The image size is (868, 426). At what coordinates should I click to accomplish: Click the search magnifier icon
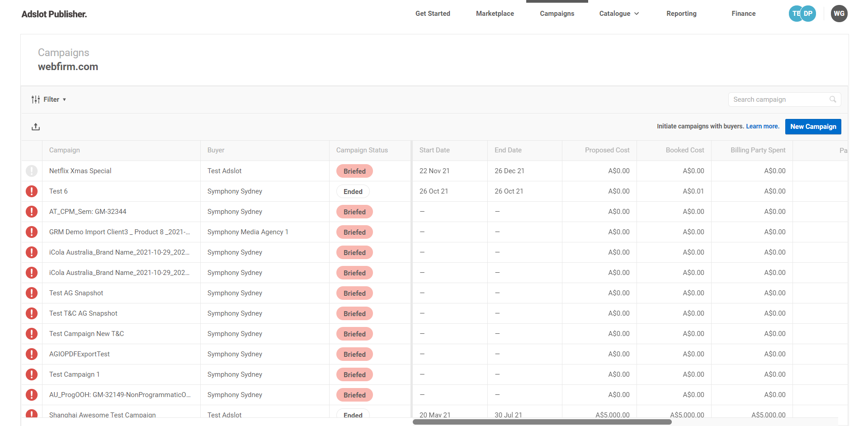pyautogui.click(x=833, y=99)
